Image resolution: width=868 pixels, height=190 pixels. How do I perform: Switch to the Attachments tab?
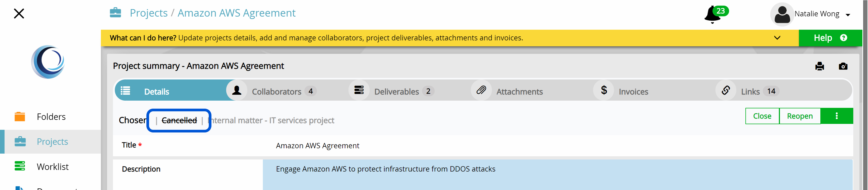519,91
